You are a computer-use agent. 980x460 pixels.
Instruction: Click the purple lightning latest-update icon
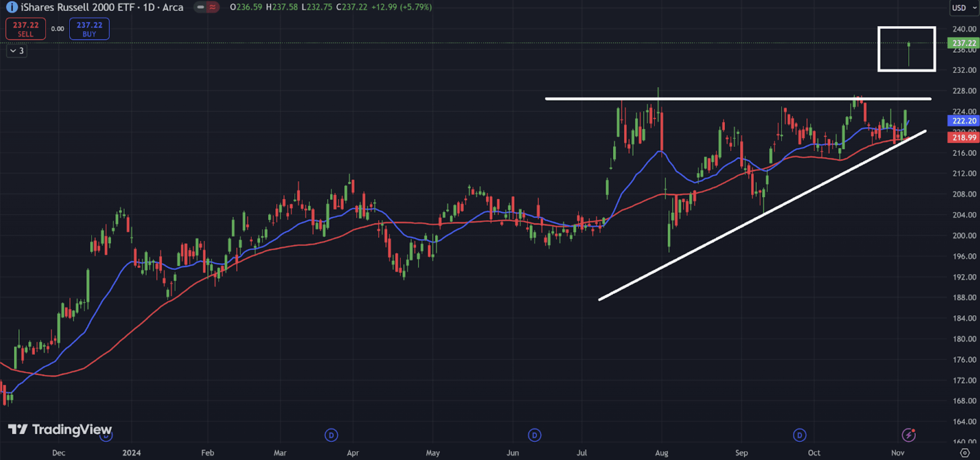coord(909,434)
